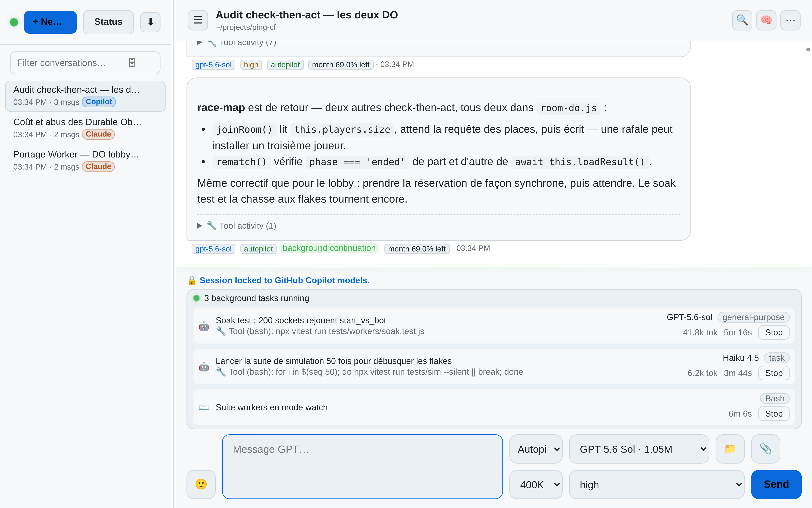The image size is (812, 508).
Task: Click gpt-5.6-sol tag under race-map message
Action: pos(213,249)
